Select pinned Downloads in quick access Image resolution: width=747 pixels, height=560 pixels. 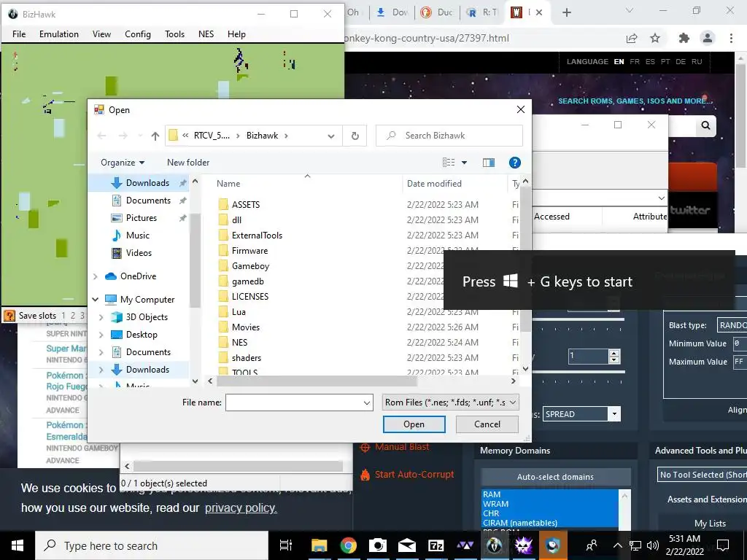coord(147,183)
